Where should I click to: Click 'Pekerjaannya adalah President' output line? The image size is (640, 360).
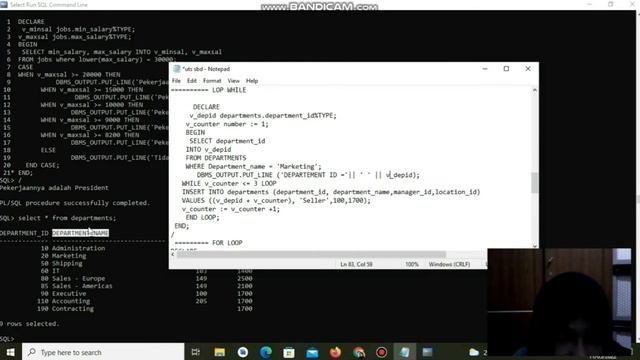coord(54,188)
